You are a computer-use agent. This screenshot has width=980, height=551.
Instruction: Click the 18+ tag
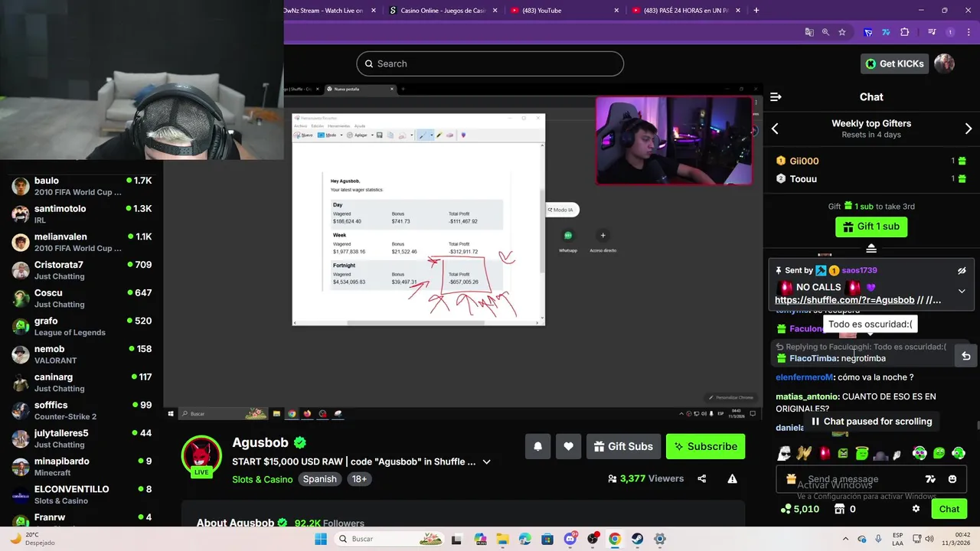pos(359,479)
